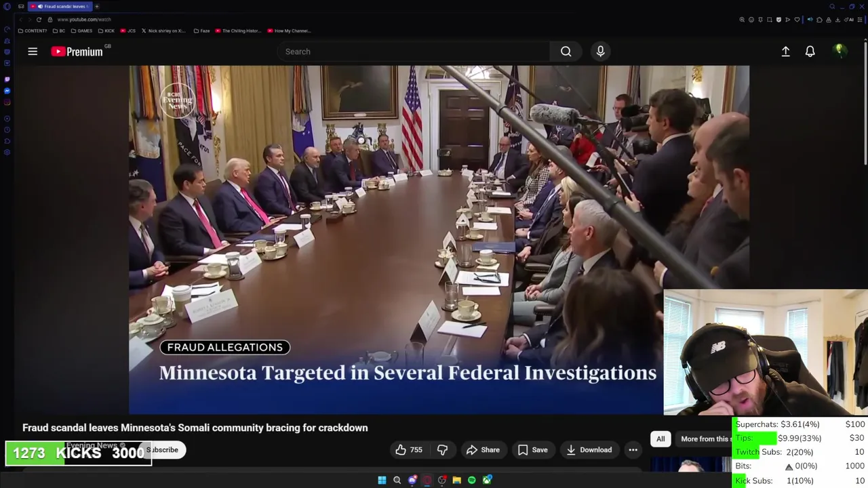Open the Faze bookmarks folder
The height and width of the screenshot is (488, 868).
pos(201,30)
